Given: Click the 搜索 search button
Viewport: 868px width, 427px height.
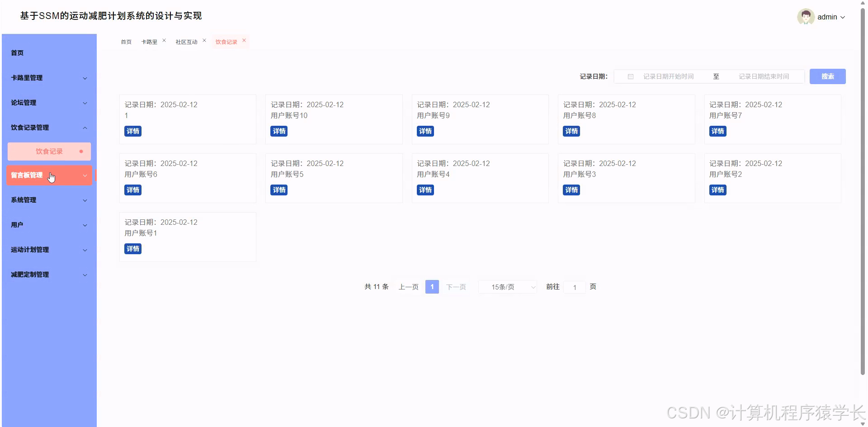Looking at the screenshot, I should 827,76.
